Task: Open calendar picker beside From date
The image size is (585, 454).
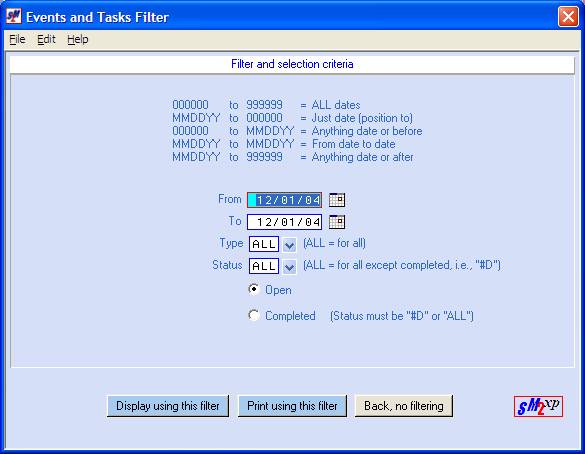Action: click(x=337, y=200)
